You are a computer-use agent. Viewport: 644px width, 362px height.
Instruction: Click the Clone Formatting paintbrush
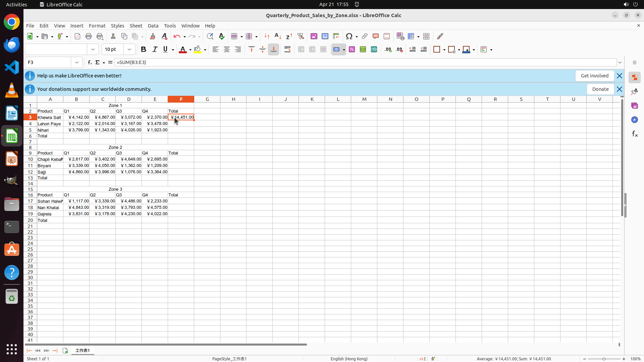tap(153, 36)
